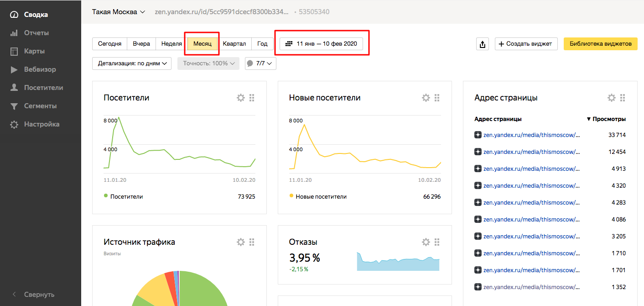Image resolution: width=644 pixels, height=306 pixels.
Task: Open Сегменты via the funnel icon
Action: pyautogui.click(x=14, y=106)
